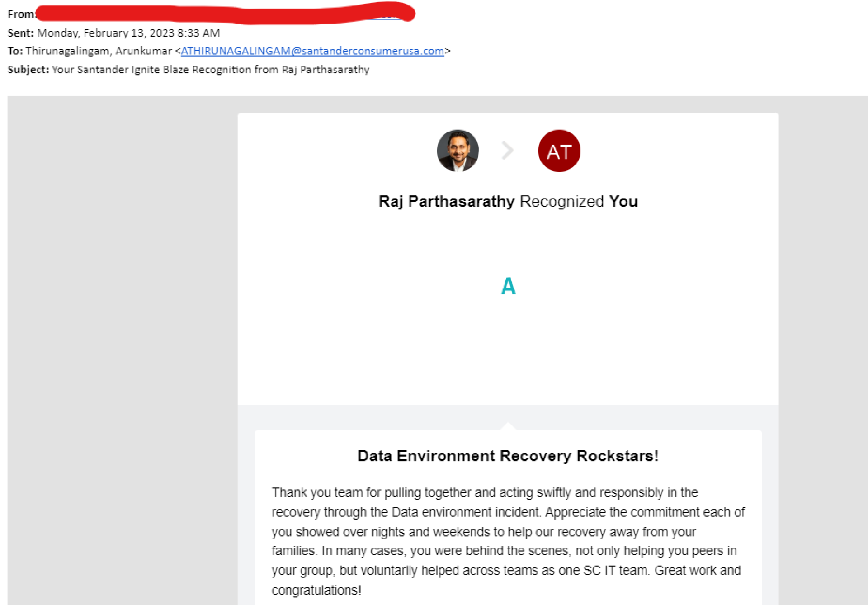Viewport: 868px width, 605px height.
Task: Click the line starting "your group, but voluntarily helped"
Action: pos(506,571)
